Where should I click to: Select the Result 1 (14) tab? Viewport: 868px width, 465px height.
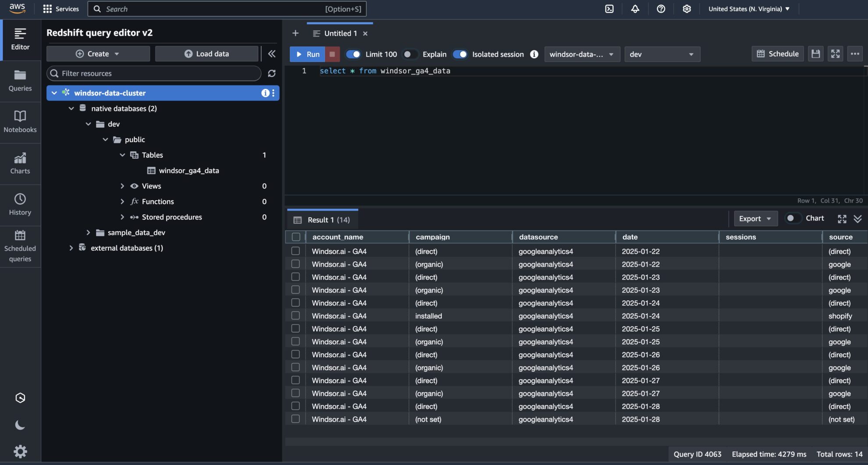pyautogui.click(x=322, y=220)
